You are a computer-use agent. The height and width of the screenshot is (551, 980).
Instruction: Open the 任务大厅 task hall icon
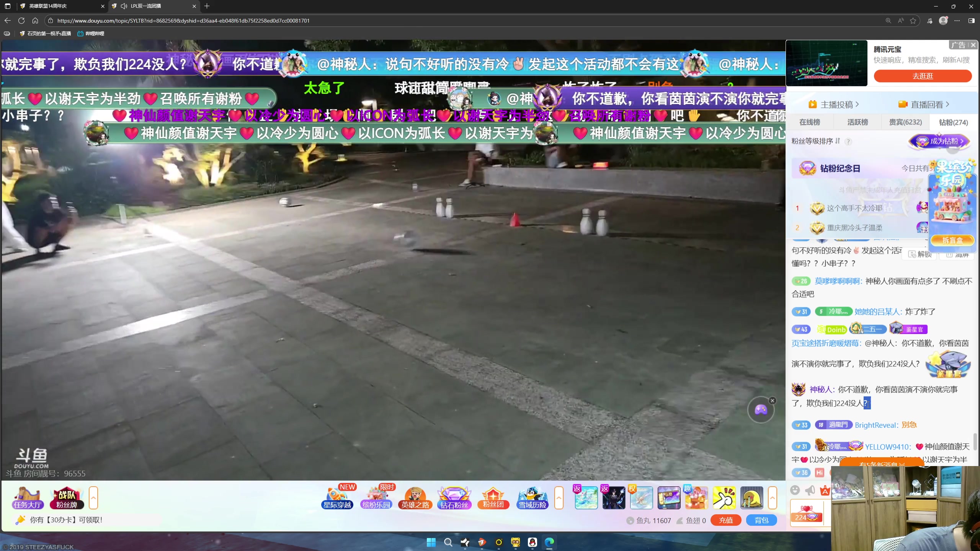[x=28, y=497]
